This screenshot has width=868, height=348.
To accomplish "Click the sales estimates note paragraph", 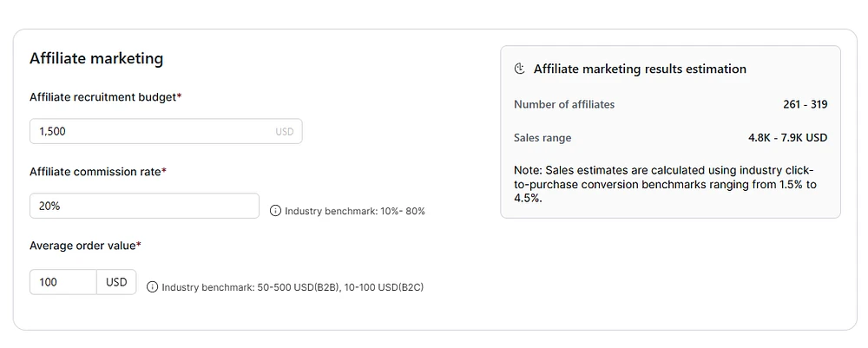I will pyautogui.click(x=665, y=184).
